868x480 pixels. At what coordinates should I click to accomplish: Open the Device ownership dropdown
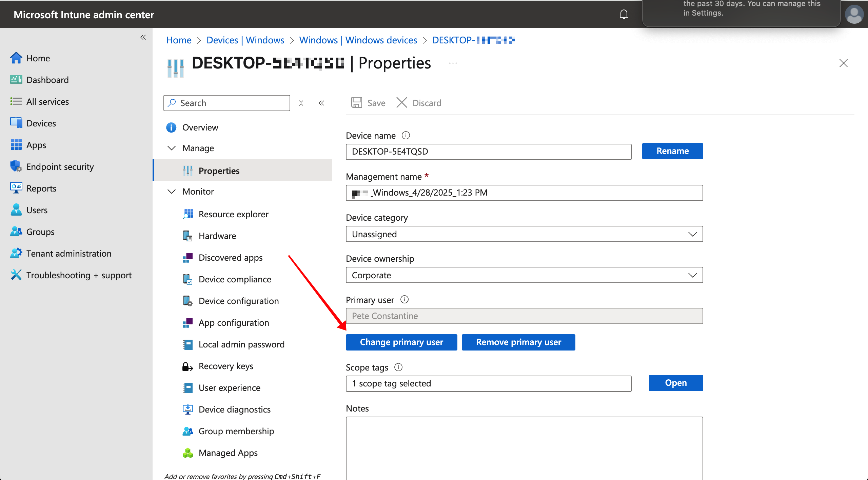point(524,275)
